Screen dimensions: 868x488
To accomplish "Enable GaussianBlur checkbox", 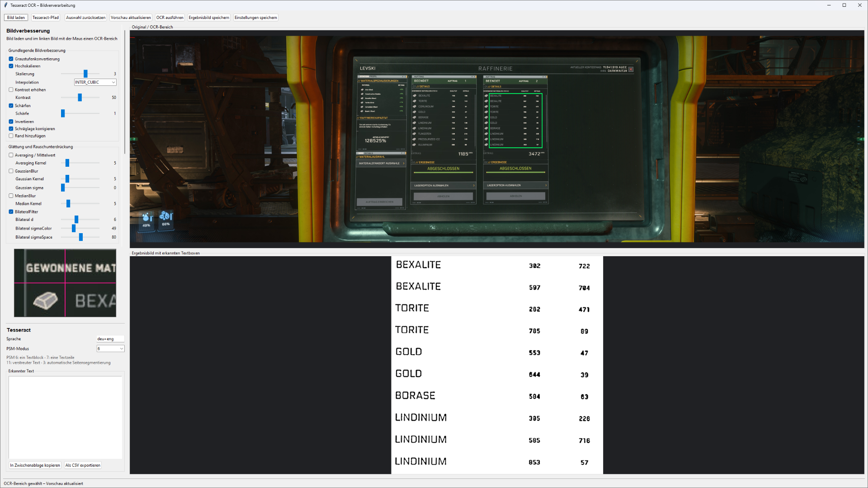I will tap(11, 171).
